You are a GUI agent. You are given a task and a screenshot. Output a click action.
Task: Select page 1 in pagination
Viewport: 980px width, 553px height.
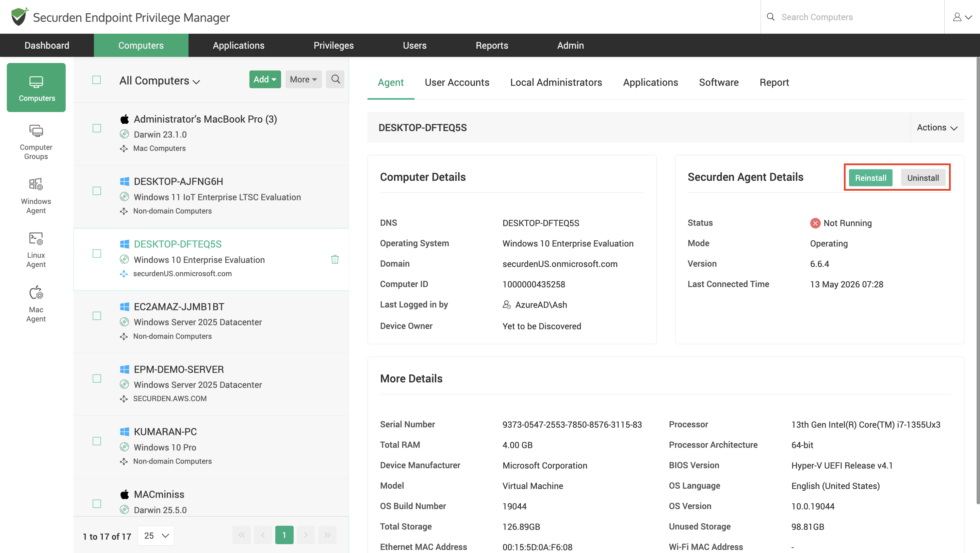[284, 535]
